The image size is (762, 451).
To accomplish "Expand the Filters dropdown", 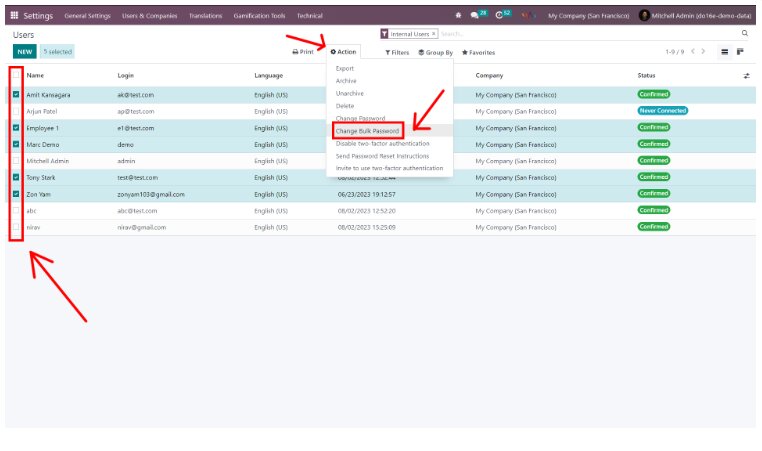I will click(x=397, y=52).
